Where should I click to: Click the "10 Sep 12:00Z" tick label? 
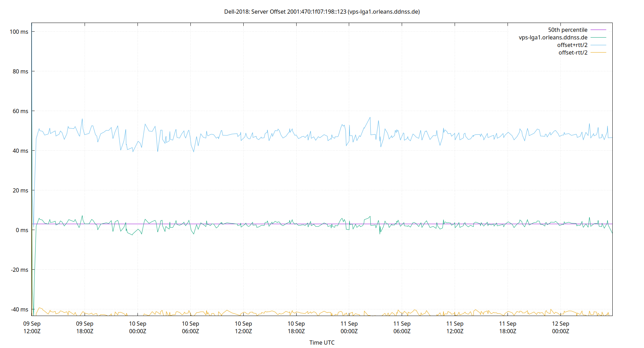(x=244, y=327)
